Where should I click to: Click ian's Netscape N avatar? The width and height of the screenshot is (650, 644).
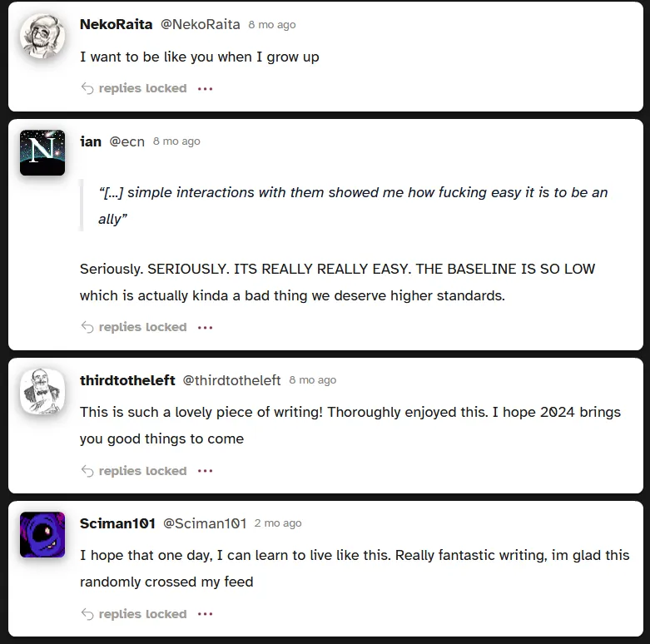(42, 152)
